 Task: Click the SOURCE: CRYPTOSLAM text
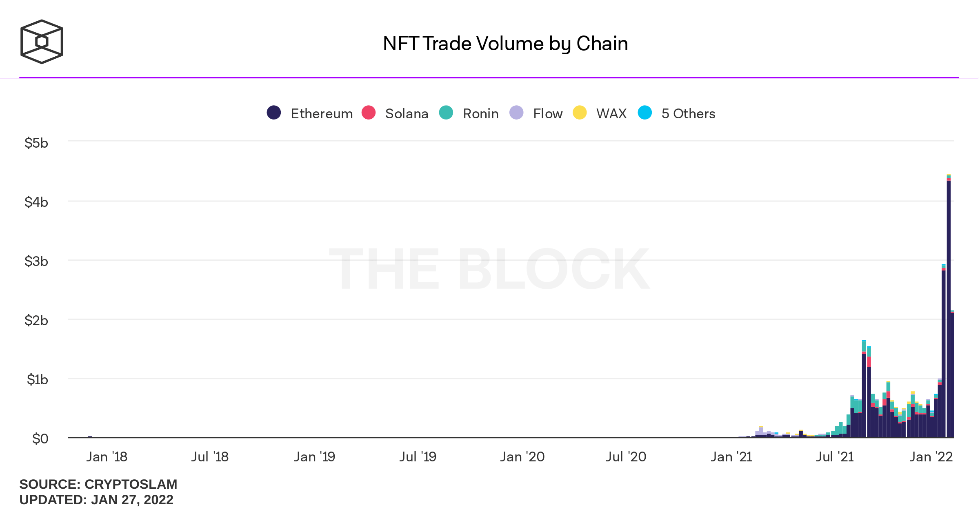click(x=98, y=484)
